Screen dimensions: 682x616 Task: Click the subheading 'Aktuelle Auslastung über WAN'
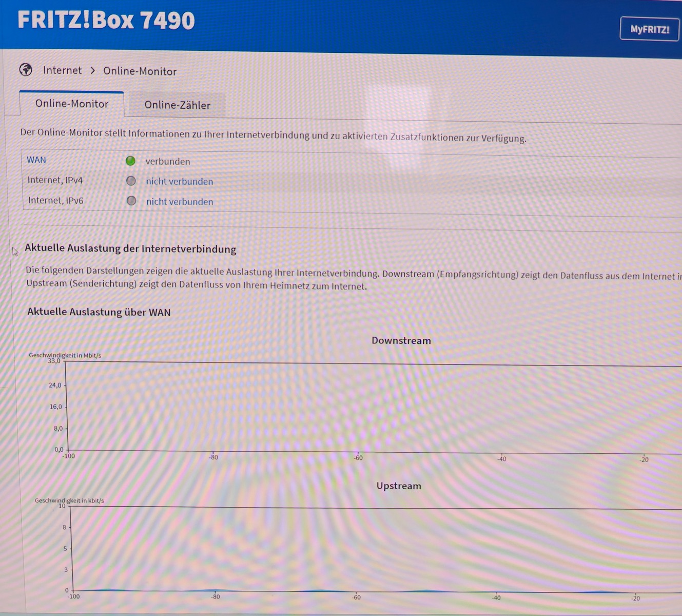coord(99,312)
